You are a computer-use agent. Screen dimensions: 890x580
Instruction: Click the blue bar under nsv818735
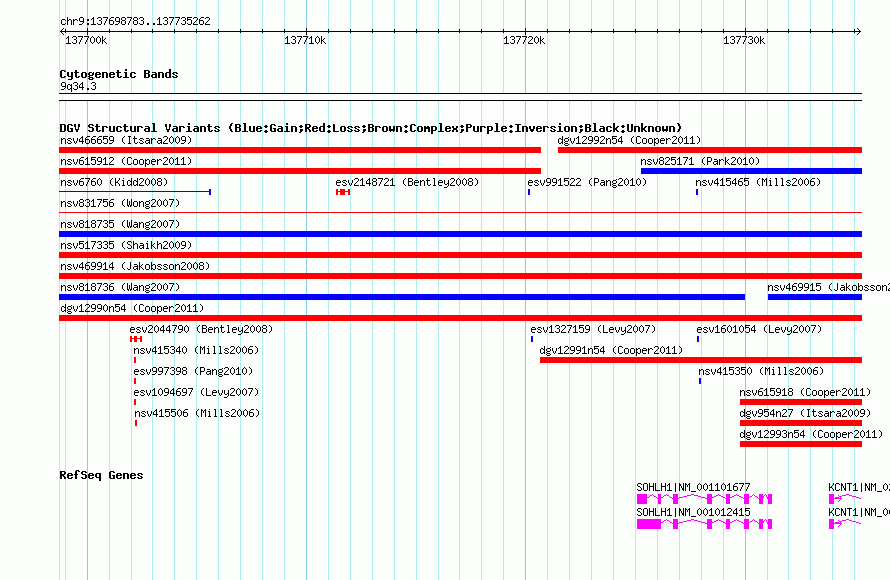point(460,234)
